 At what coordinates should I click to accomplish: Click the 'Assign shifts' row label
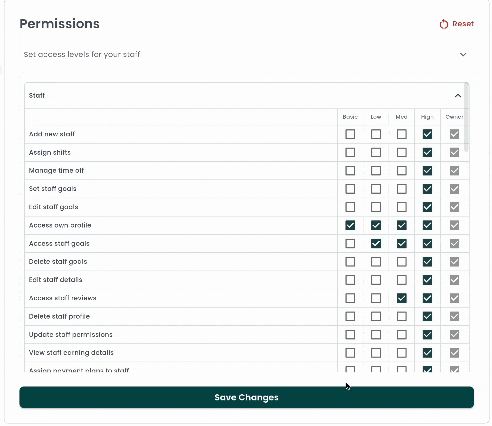(x=50, y=153)
